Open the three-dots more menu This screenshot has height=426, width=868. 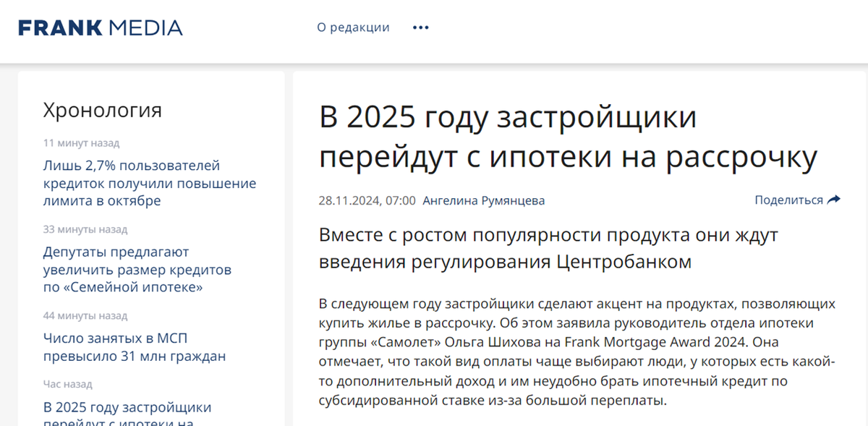tap(421, 27)
